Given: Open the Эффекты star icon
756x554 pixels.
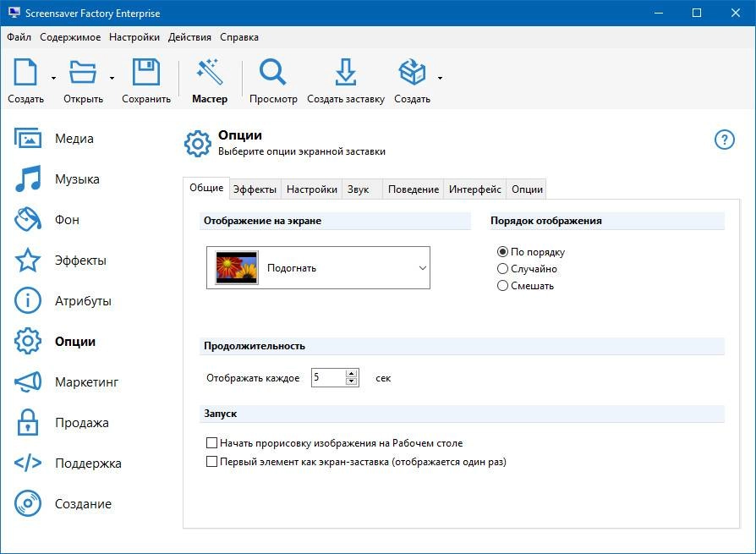Looking at the screenshot, I should point(27,260).
